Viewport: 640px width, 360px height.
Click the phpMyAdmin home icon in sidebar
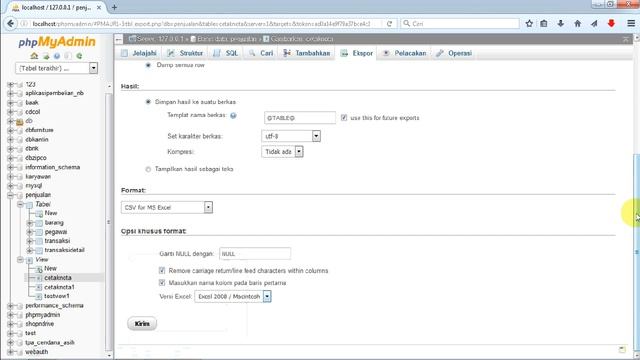pos(34,56)
